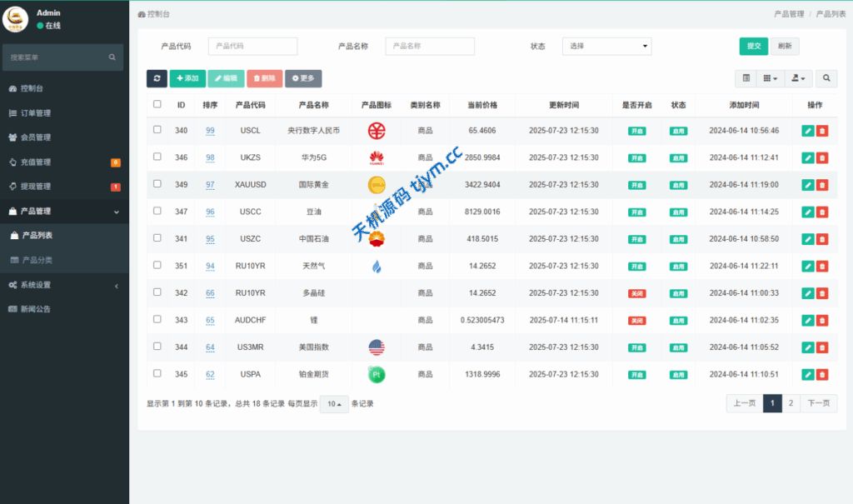Select the checkbox for row ID 343

pos(157,319)
